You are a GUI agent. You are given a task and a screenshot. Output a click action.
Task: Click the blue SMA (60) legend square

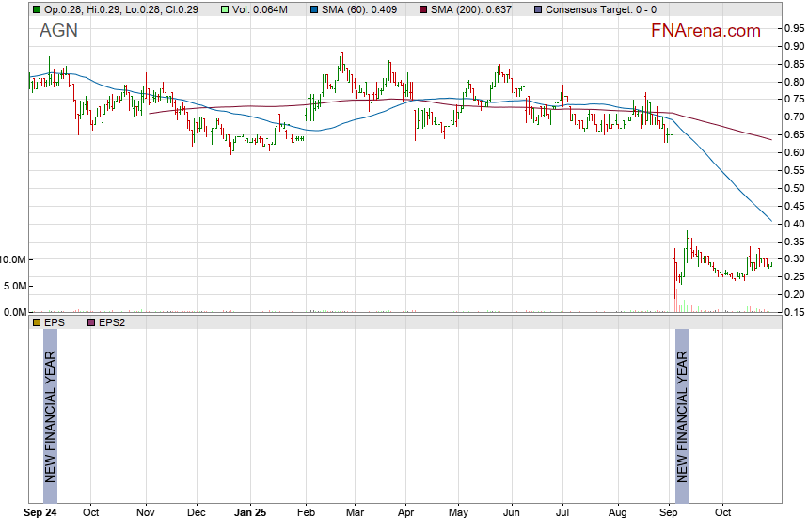(314, 9)
